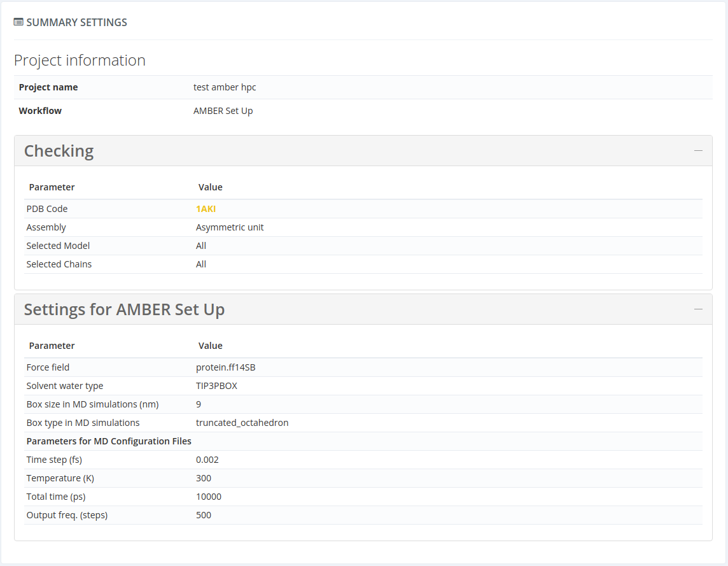The height and width of the screenshot is (566, 728).
Task: Select the truncated_octahedron box type value
Action: 242,422
